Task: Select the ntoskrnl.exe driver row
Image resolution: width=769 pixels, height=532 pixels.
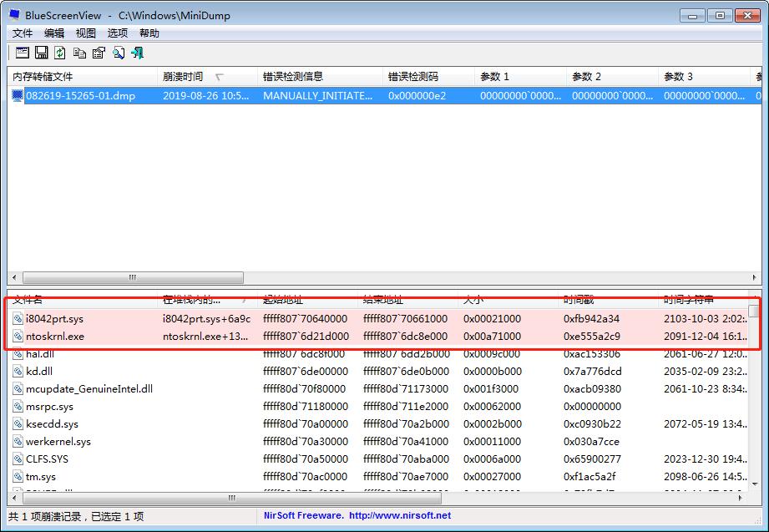Action: pos(55,337)
